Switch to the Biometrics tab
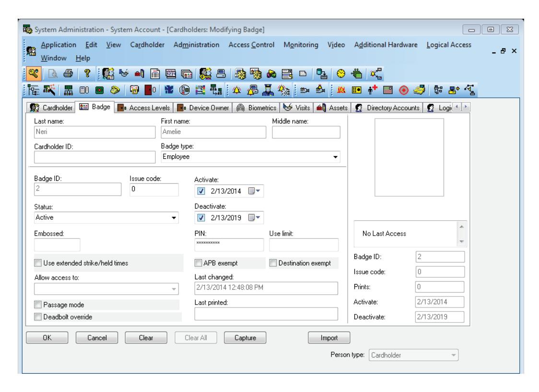Screen dimensions: 539x392 257,107
